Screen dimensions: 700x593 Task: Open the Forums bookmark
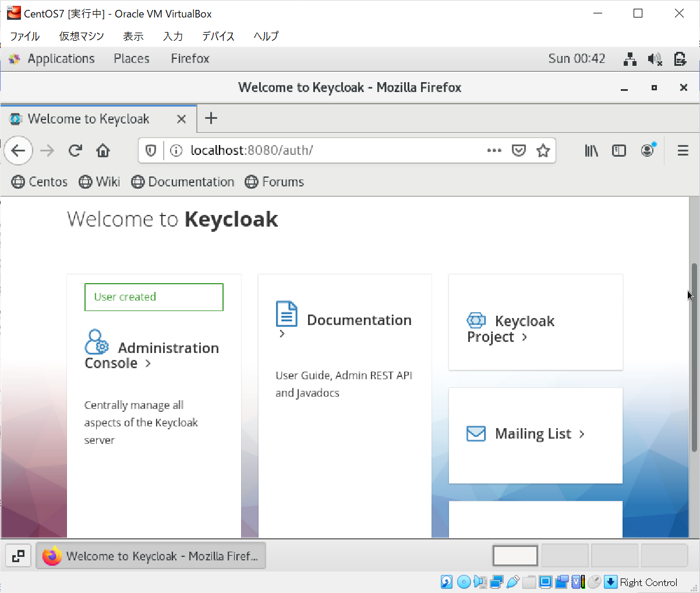pyautogui.click(x=274, y=182)
